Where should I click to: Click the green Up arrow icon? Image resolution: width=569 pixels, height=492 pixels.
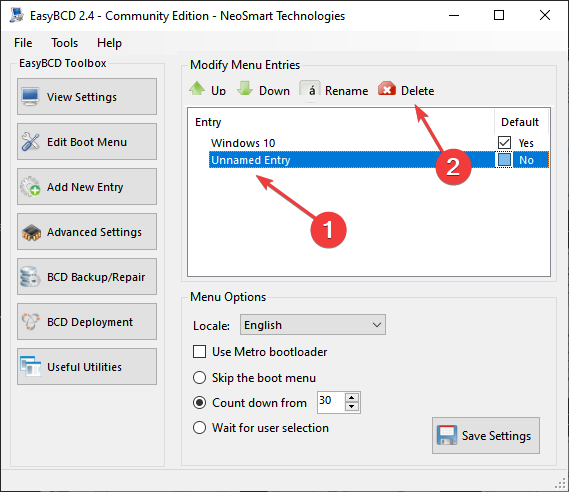[x=197, y=88]
